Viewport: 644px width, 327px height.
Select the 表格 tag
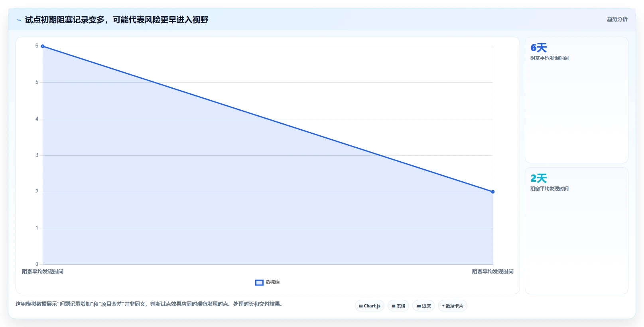click(398, 306)
